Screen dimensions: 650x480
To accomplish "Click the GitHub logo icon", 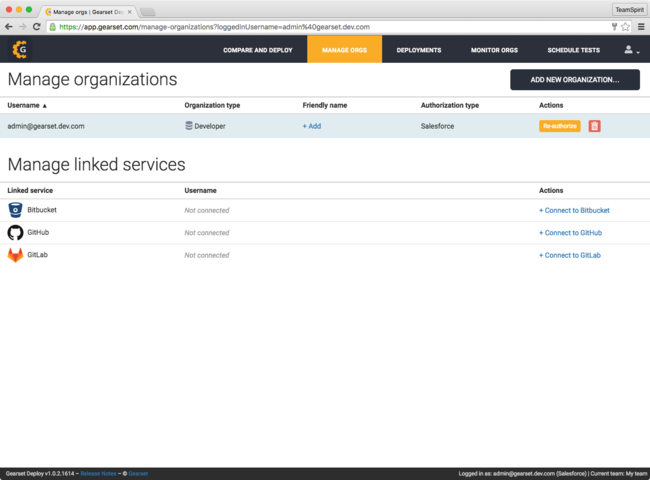I will point(15,233).
